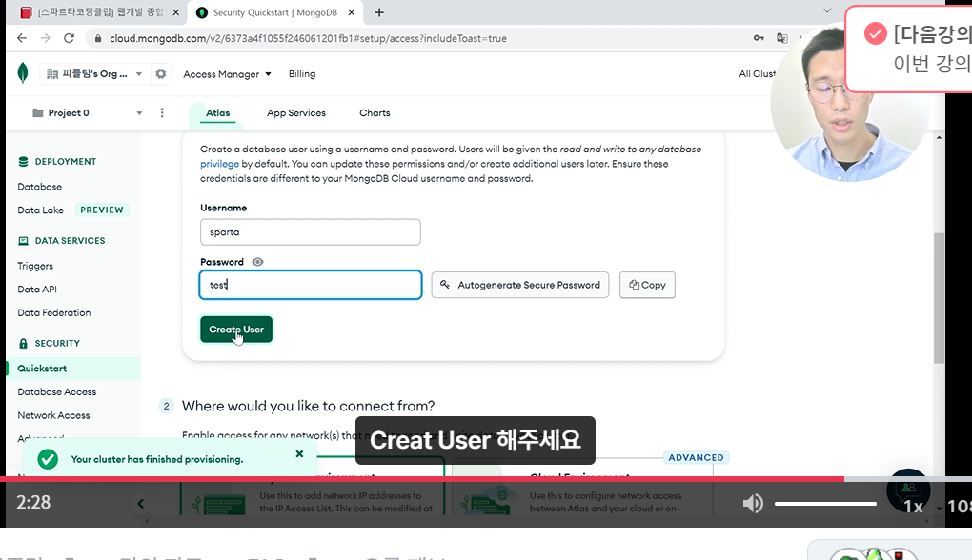The width and height of the screenshot is (972, 560).
Task: Seek on the red video progress bar
Action: 421,479
